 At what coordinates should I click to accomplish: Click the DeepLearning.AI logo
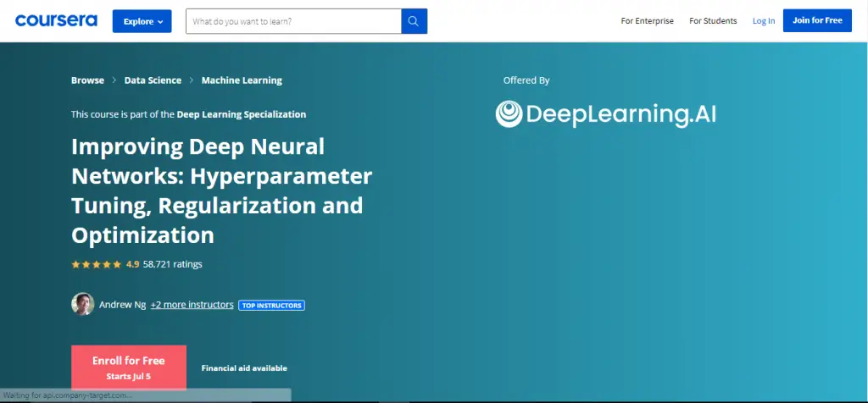606,113
